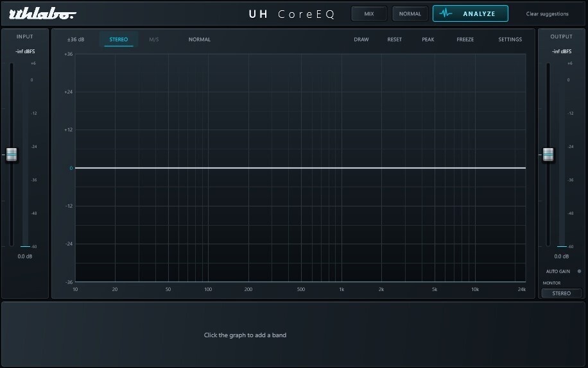The width and height of the screenshot is (588, 368).
Task: Click Clear suggestions link
Action: (x=547, y=14)
